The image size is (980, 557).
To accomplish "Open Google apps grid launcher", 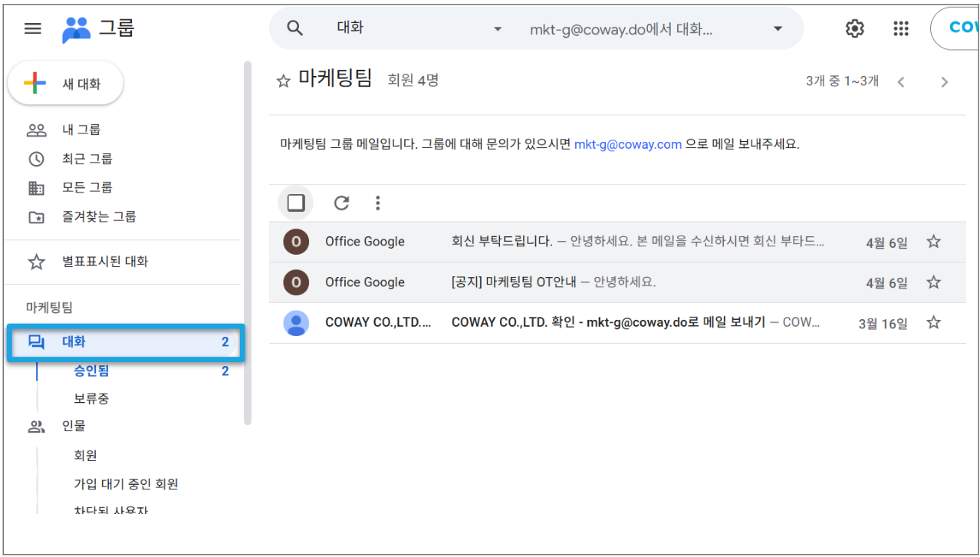I will click(901, 28).
